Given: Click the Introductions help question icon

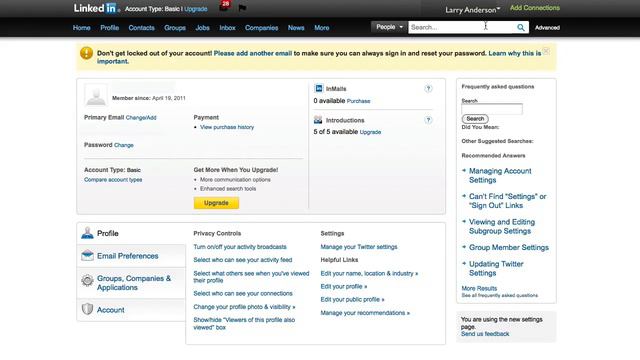Looking at the screenshot, I should click(428, 120).
